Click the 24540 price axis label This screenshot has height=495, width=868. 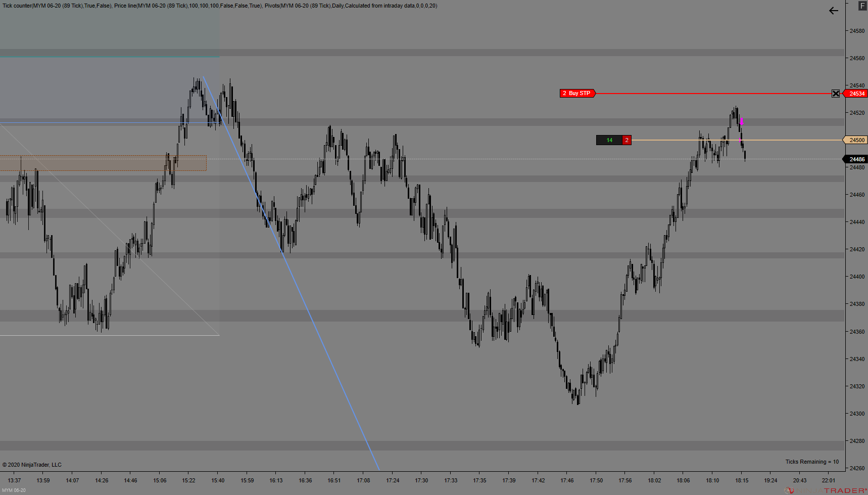[x=857, y=85]
